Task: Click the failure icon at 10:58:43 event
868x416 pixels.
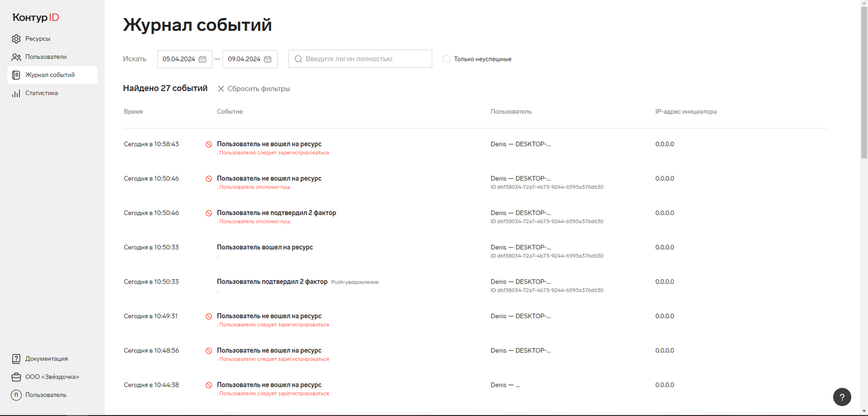Action: pos(209,144)
